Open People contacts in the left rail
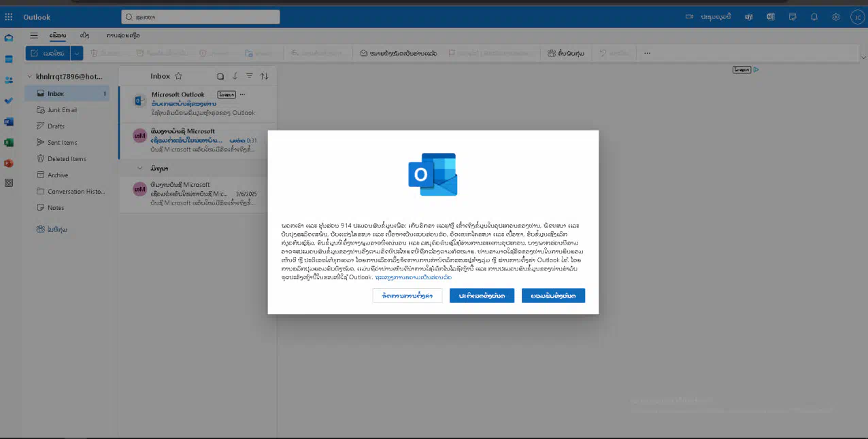Viewport: 868px width, 439px height. [x=9, y=80]
